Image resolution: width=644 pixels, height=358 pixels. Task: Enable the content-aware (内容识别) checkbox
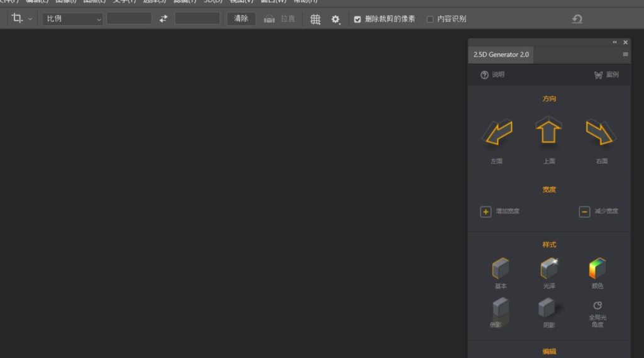(x=430, y=20)
